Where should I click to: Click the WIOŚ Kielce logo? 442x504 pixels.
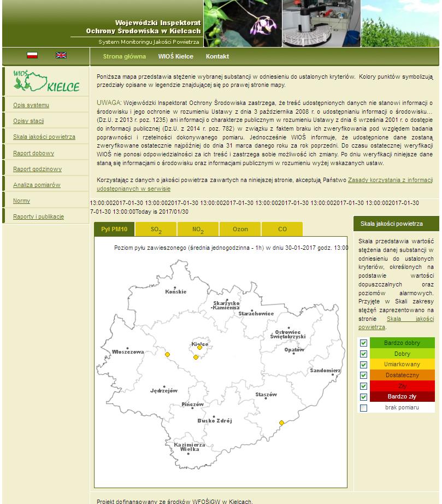point(46,81)
